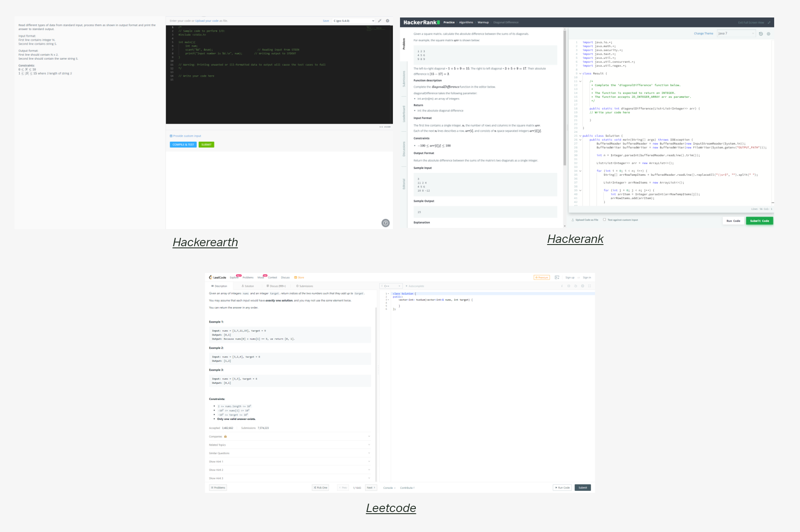Viewport: 800px width, 532px height.
Task: Reset LeetCode code using the undo arrow icon
Action: pyautogui.click(x=576, y=286)
